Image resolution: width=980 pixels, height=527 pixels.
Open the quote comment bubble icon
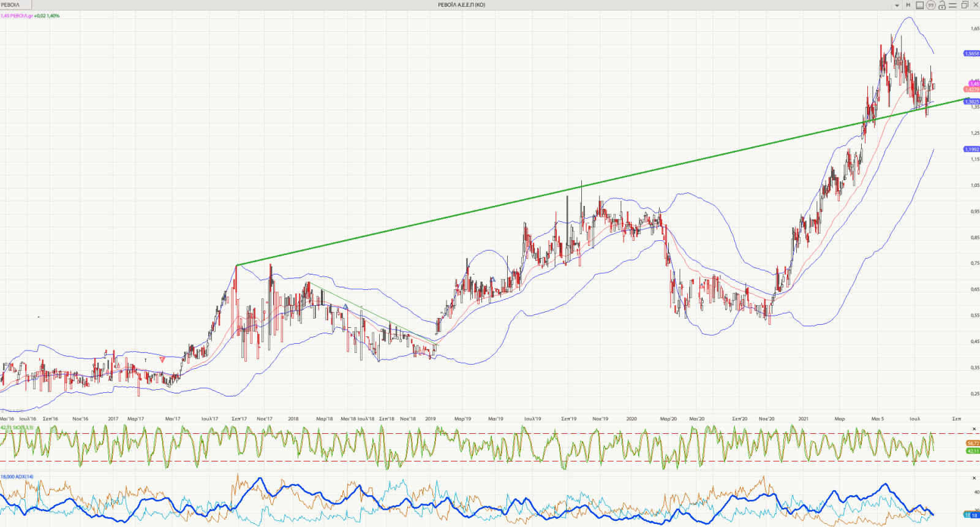(930, 5)
